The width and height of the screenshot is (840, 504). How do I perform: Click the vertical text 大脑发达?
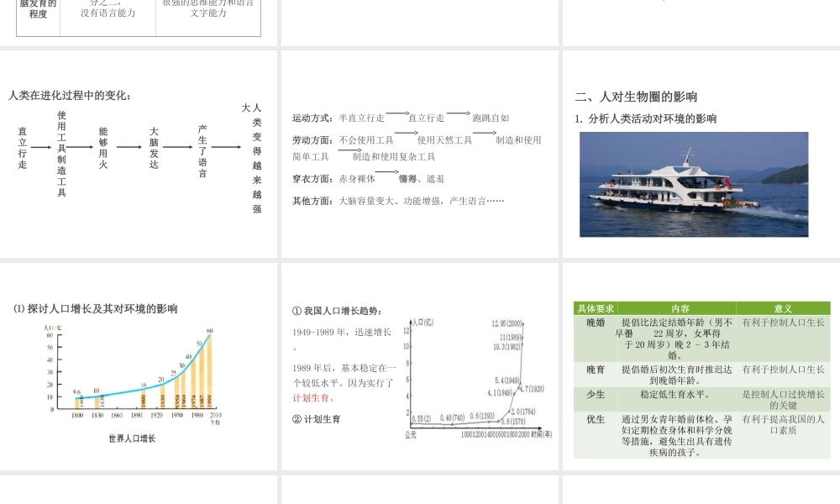[x=154, y=148]
